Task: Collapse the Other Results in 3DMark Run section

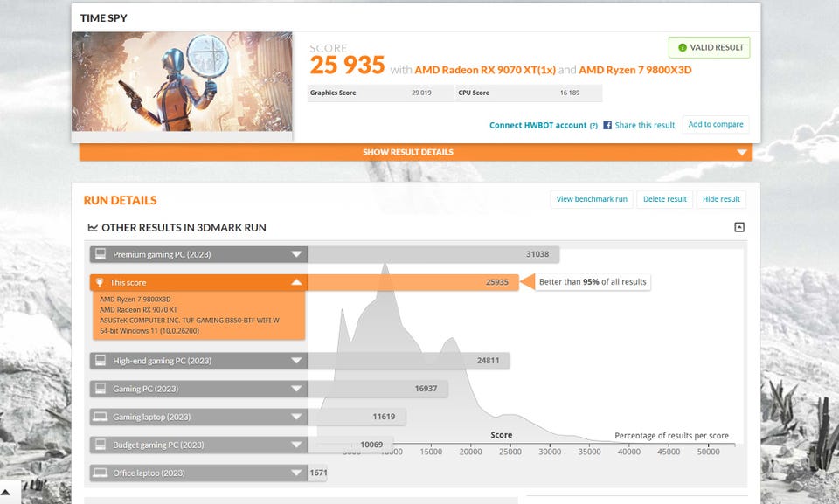Action: (x=739, y=227)
